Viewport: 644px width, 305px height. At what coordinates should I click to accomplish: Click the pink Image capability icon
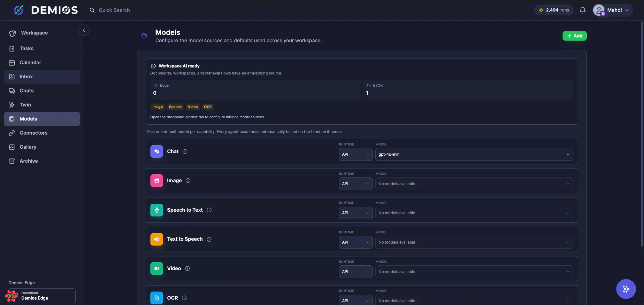(157, 181)
